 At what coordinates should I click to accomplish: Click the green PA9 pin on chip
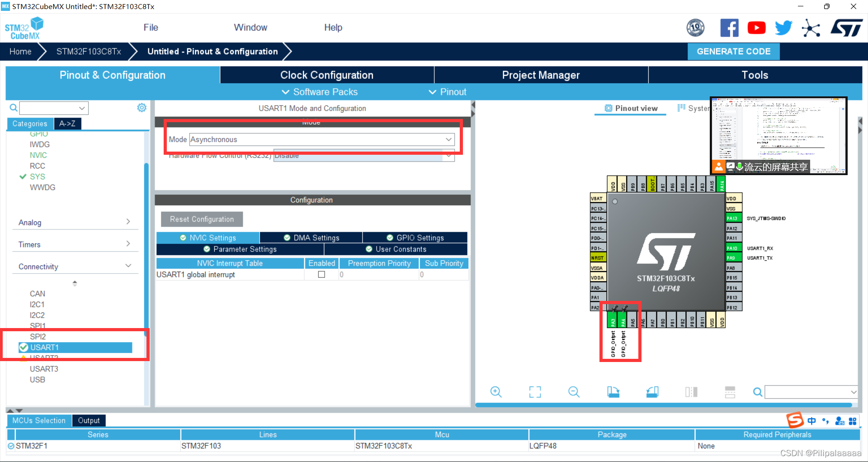[x=734, y=258]
